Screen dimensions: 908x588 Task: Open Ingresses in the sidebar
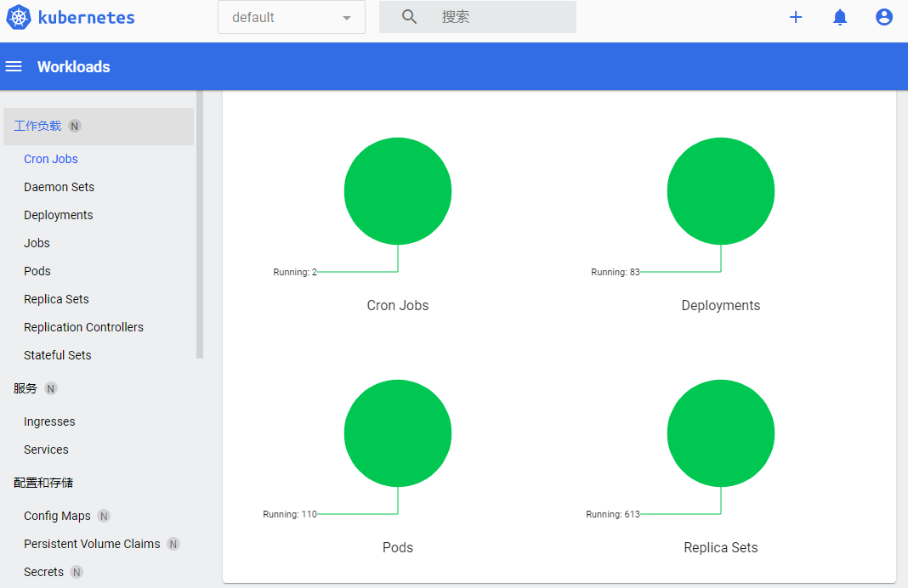click(49, 422)
